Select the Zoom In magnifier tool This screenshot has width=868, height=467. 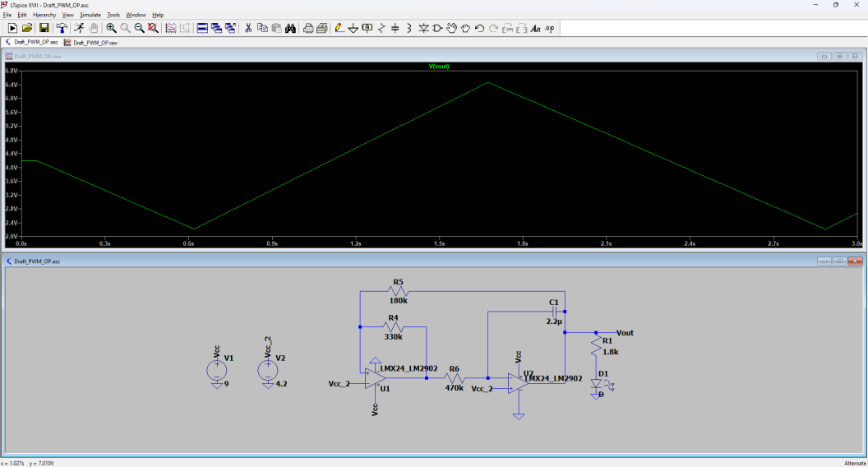[x=111, y=28]
